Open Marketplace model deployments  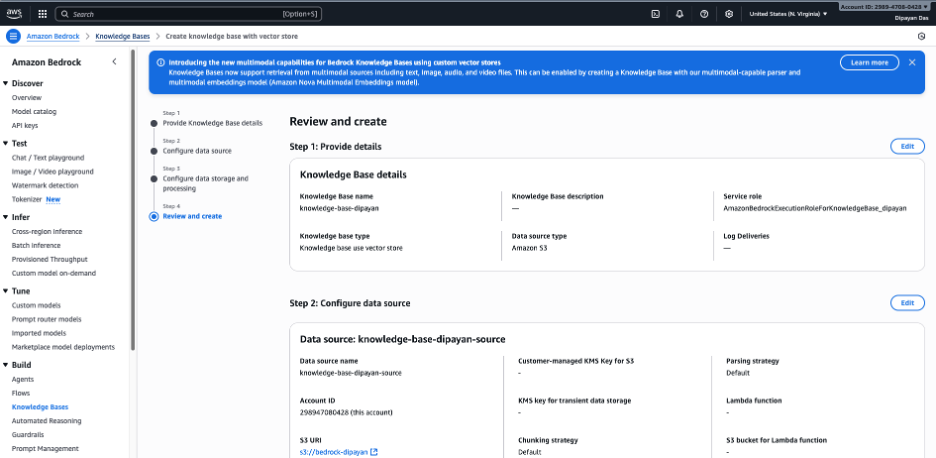click(x=63, y=347)
